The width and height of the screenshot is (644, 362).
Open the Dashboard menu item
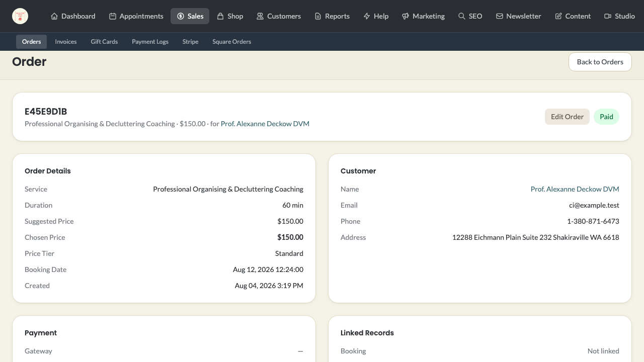(73, 16)
